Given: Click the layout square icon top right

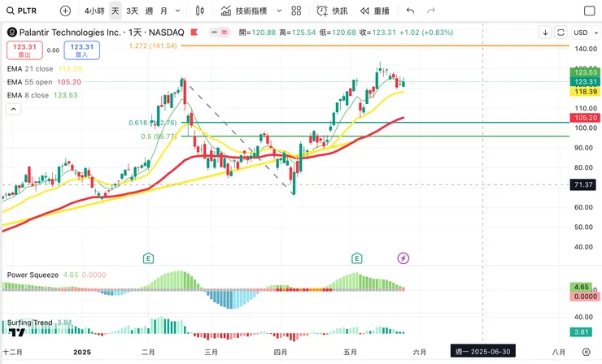Looking at the screenshot, I should point(588,11).
